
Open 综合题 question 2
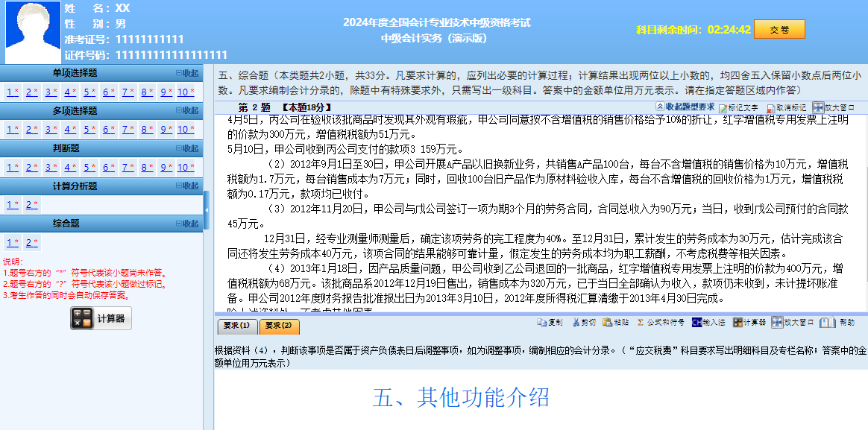(x=32, y=242)
